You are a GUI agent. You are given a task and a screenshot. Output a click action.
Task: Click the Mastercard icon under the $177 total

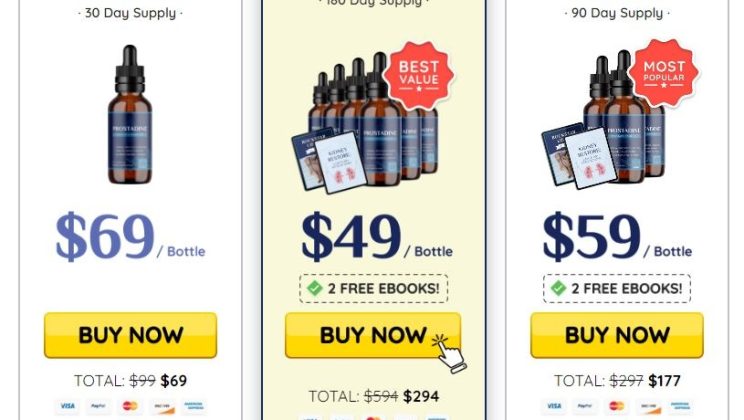(x=616, y=406)
